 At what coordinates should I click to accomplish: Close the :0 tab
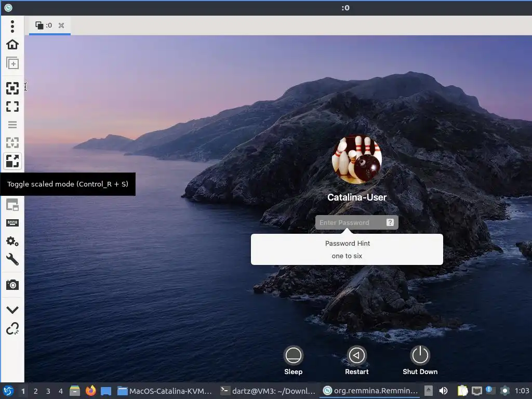61,25
